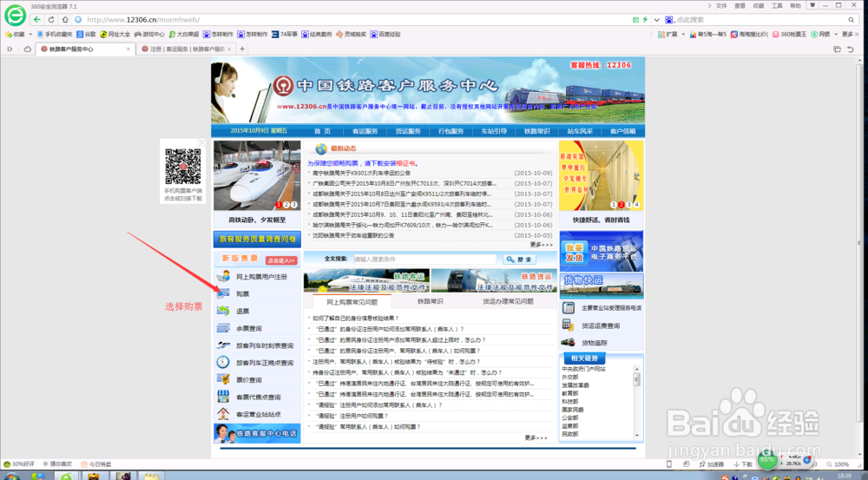Click the cloud icon in tab bar
Screen dimensions: 868x480
click(x=27, y=49)
